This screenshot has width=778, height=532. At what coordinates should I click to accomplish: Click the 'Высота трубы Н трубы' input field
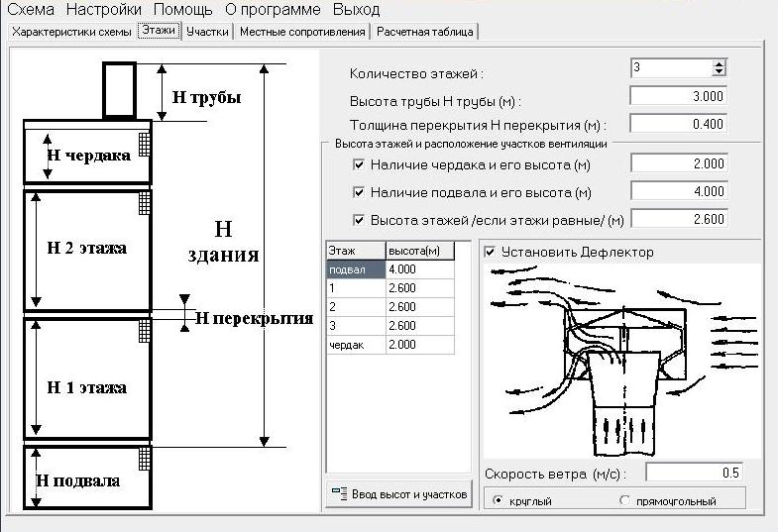coord(678,96)
